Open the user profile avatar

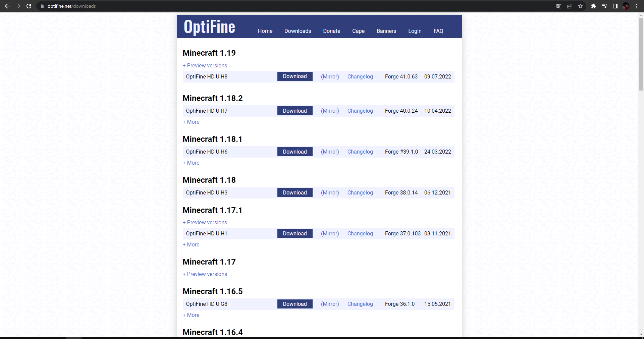tap(626, 6)
